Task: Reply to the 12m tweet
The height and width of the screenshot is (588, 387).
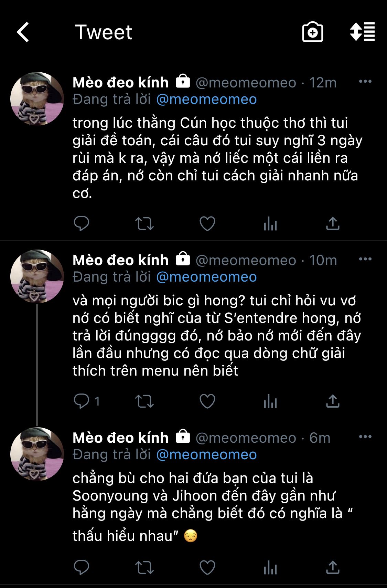Action: coord(82,223)
